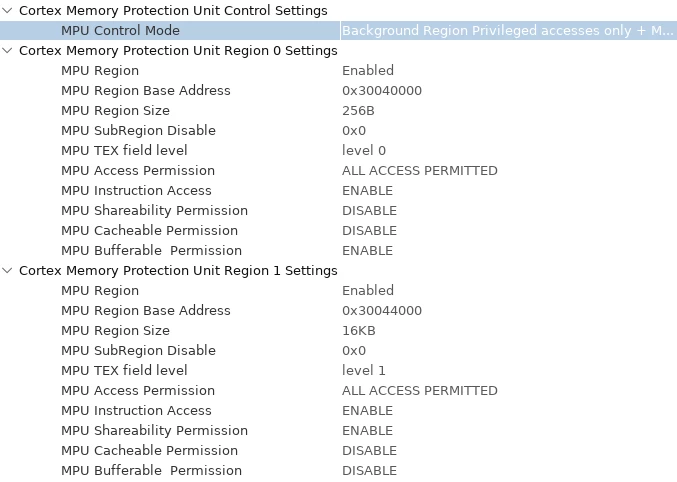Collapse Region 1 Settings section chevron

tap(7, 270)
